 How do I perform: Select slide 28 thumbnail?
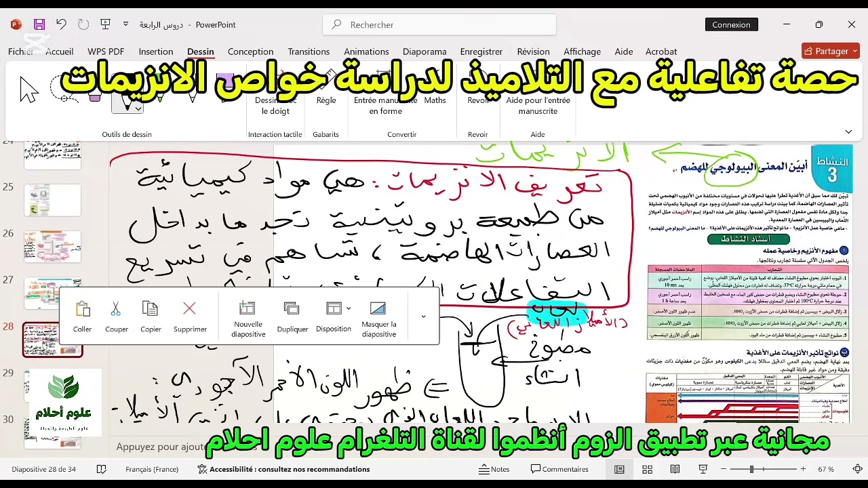click(x=53, y=340)
